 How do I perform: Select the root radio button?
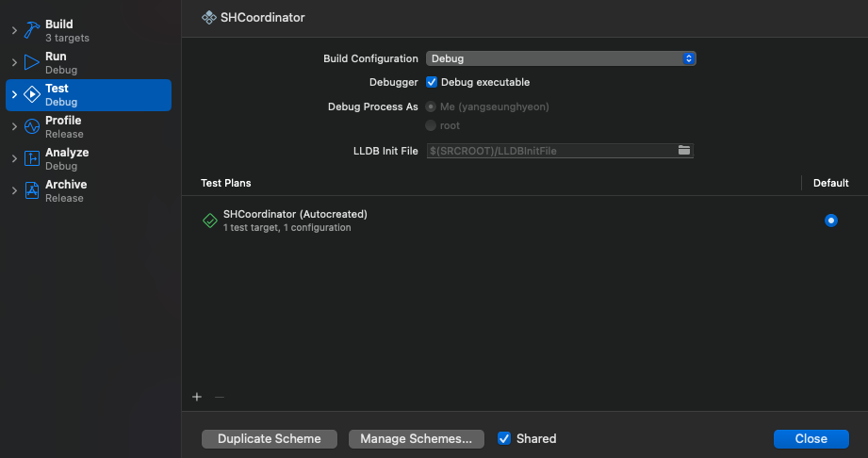point(430,125)
